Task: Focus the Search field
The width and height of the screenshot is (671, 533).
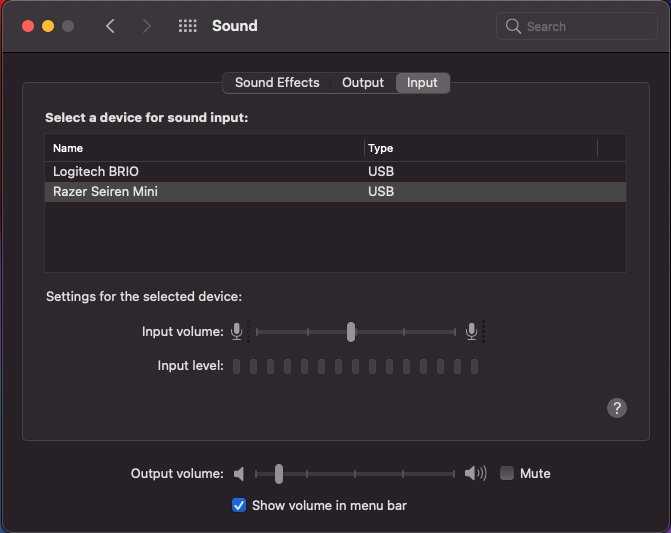Action: click(x=577, y=27)
